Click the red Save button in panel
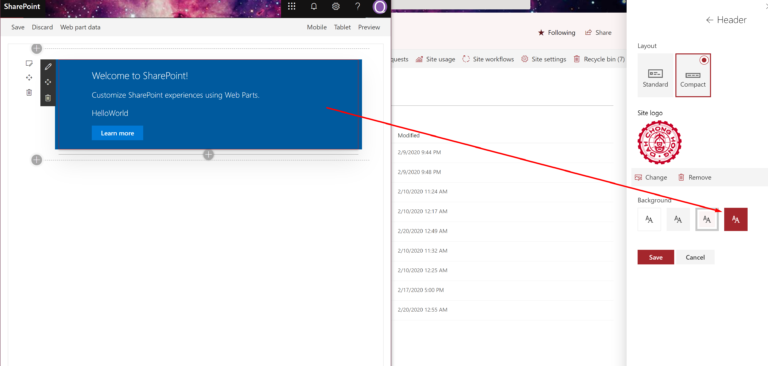This screenshot has height=366, width=768. click(x=656, y=257)
